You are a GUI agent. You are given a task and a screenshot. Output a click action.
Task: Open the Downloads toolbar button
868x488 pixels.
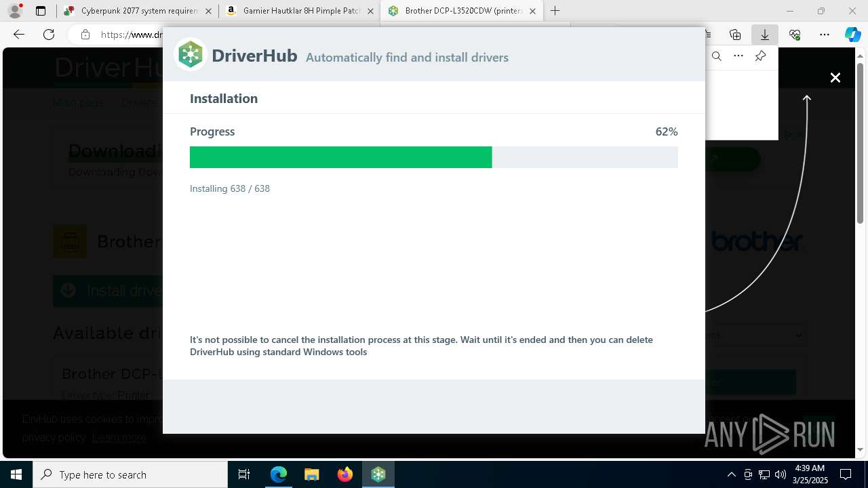764,35
